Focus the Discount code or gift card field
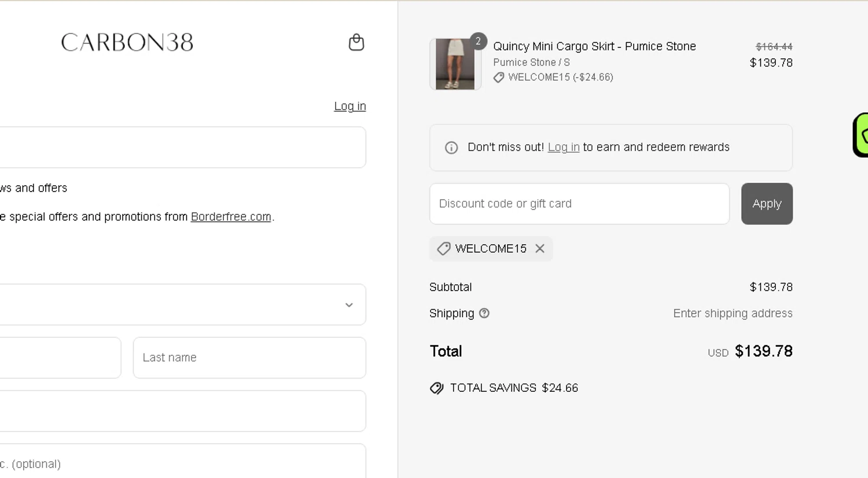Screen dimensions: 868x478 (x=579, y=204)
